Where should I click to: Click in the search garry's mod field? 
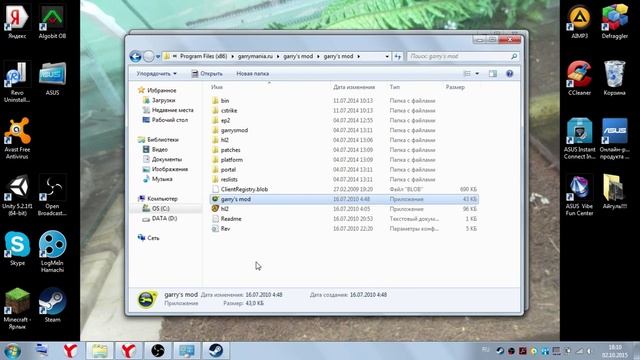click(463, 56)
